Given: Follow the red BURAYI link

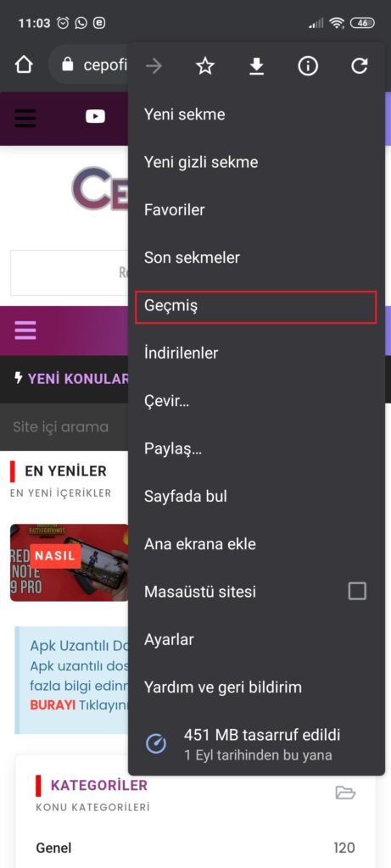Looking at the screenshot, I should coord(53,706).
